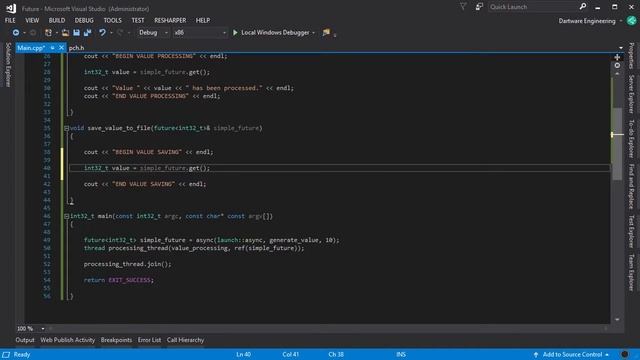Click the Redo arrow icon

[x=120, y=33]
